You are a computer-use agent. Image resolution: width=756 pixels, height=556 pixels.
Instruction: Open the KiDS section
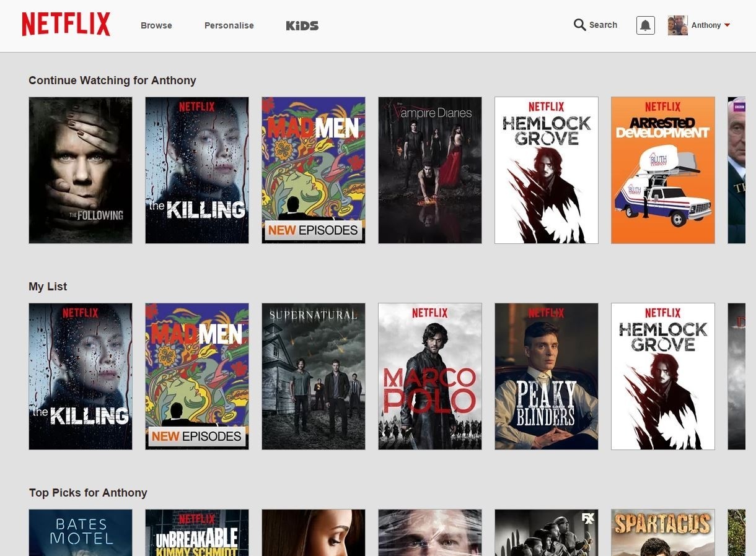pyautogui.click(x=302, y=25)
